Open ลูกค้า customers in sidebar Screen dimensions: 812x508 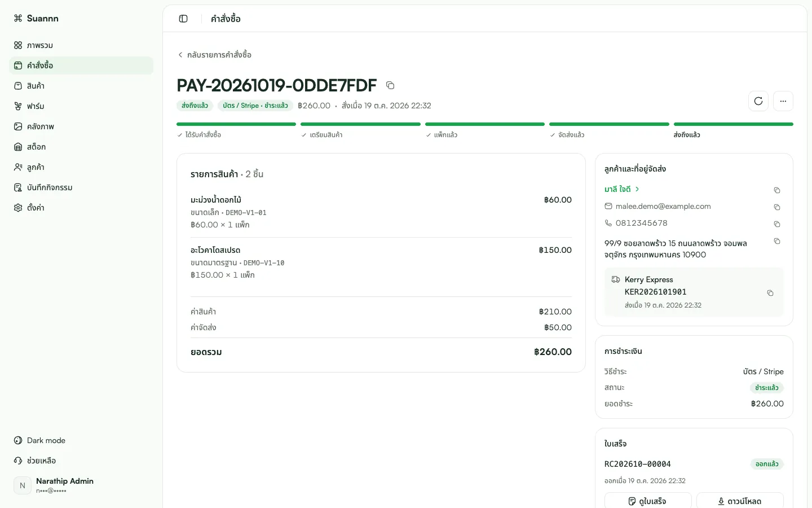click(x=81, y=167)
